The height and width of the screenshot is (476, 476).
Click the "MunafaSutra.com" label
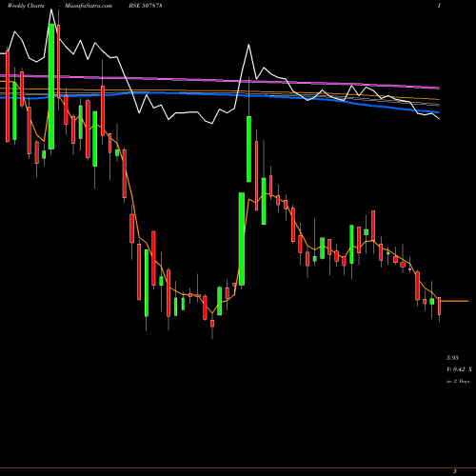point(89,6)
